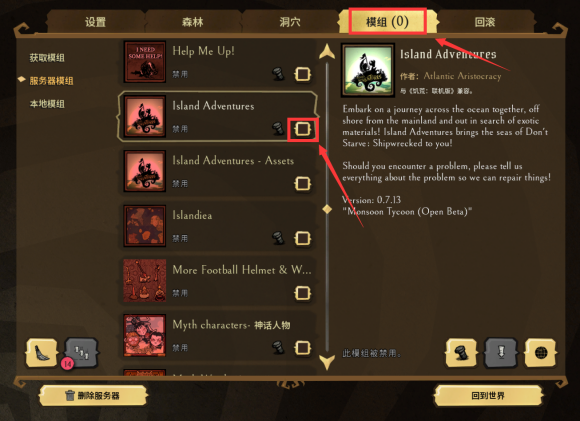Open Islandiea mod configuration wrench
This screenshot has width=580, height=421.
pyautogui.click(x=279, y=238)
